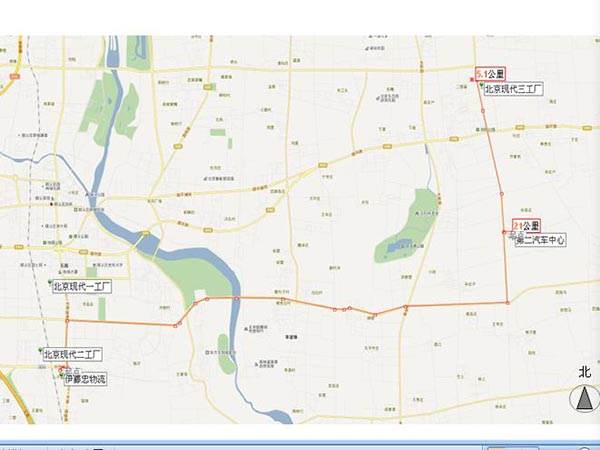Click the route corner waypoint above 北京现代二工厂

[66, 320]
